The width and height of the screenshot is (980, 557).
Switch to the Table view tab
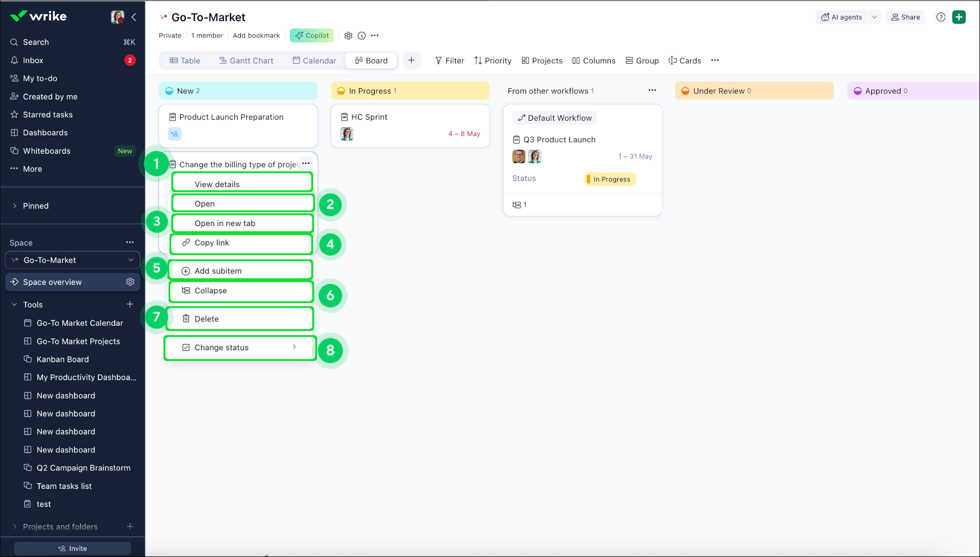point(185,61)
